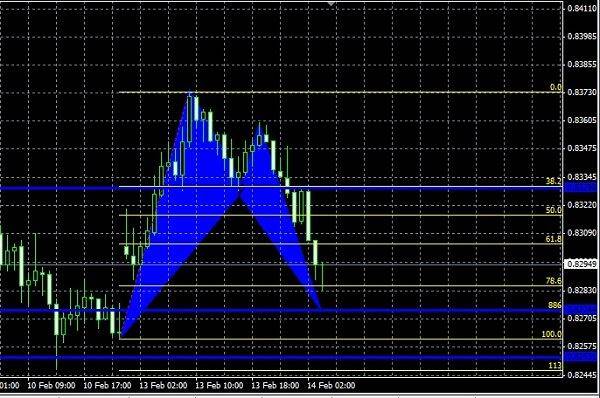The width and height of the screenshot is (600, 398).
Task: Click price scale value 0.83730
Action: point(582,92)
